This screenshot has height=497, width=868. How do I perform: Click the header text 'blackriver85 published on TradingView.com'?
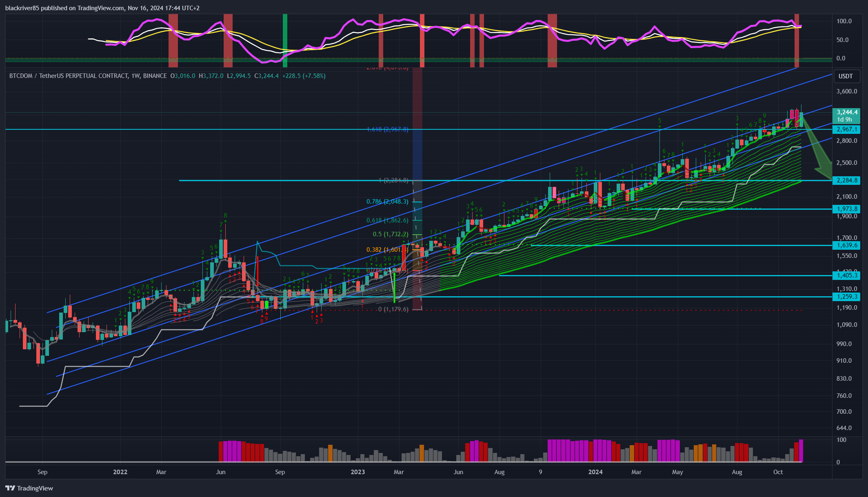click(x=64, y=8)
